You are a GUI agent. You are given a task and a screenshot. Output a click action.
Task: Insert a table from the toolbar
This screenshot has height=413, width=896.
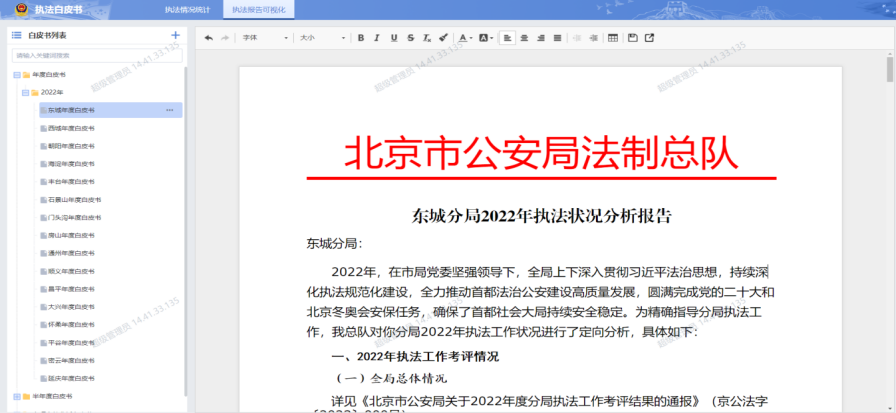(613, 38)
